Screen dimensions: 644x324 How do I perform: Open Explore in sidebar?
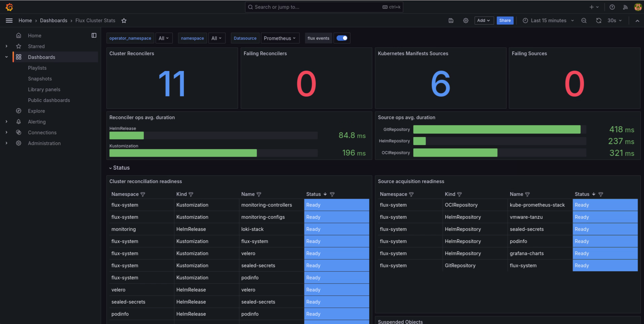[36, 111]
